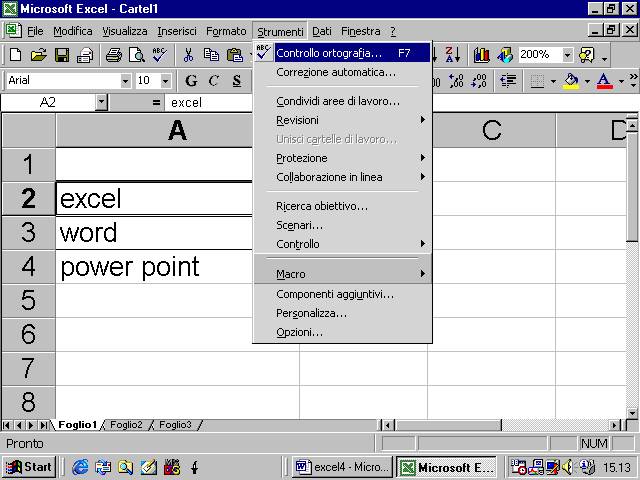Choose Correzione automatica menu entry
Screen dimensions: 640x480
[x=342, y=72]
